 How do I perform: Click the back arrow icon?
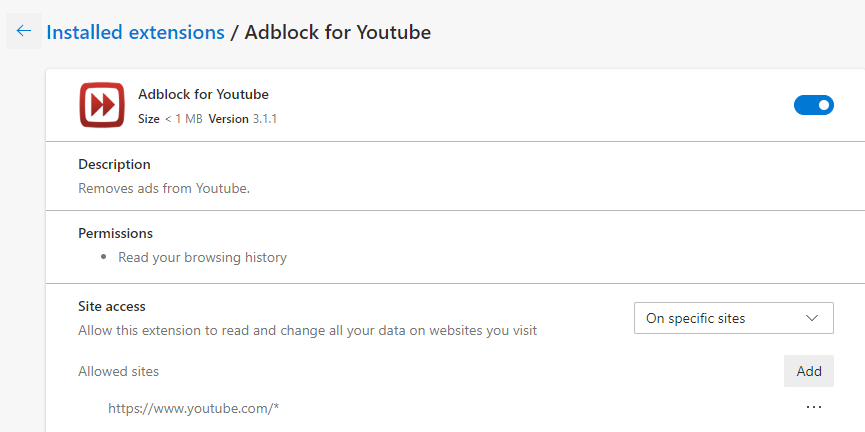23,32
